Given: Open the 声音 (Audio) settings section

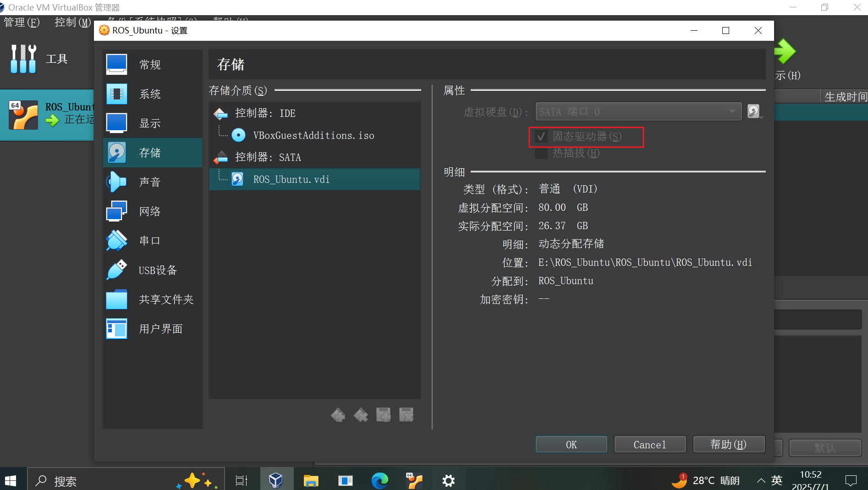Looking at the screenshot, I should point(150,182).
